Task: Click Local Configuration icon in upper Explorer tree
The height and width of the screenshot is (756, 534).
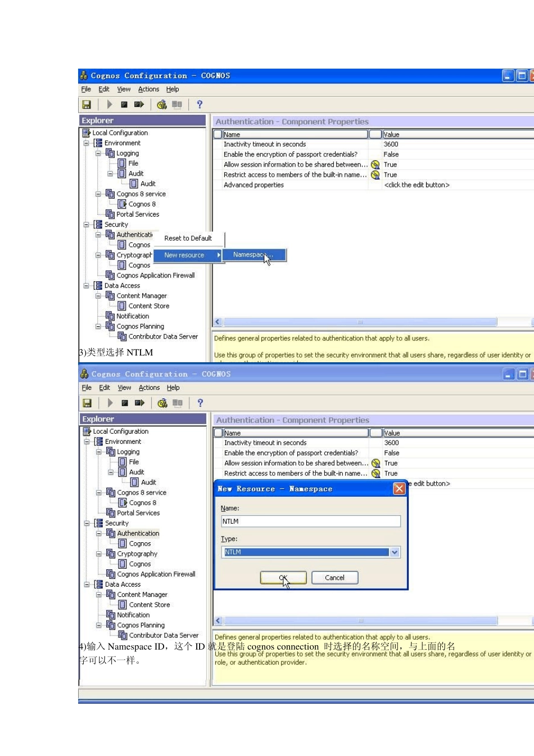Action: pos(87,133)
